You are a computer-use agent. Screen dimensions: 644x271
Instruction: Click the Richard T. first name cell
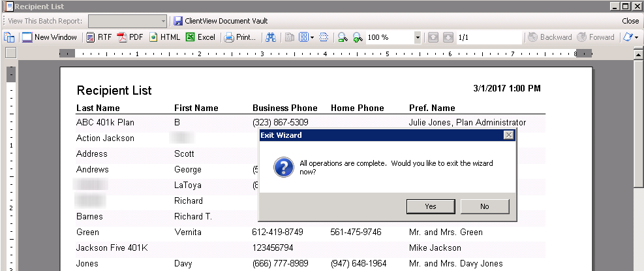tap(193, 216)
